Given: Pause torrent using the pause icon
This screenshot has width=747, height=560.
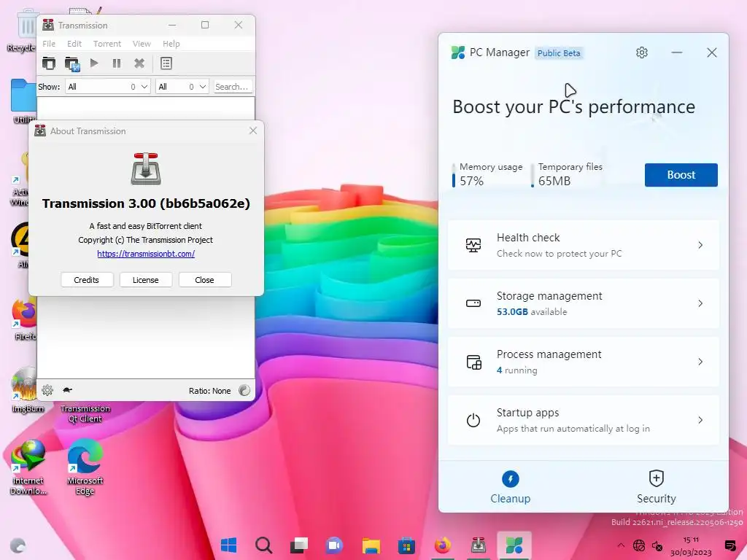Looking at the screenshot, I should [117, 63].
